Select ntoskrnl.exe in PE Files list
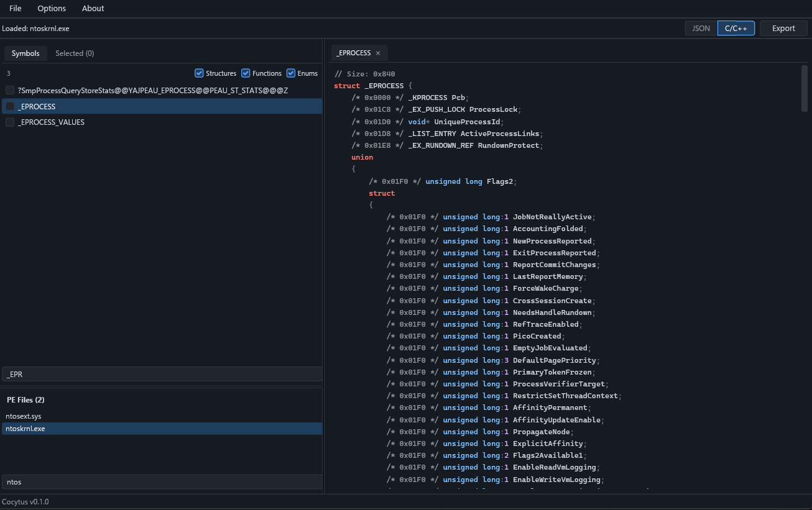This screenshot has height=510, width=812. click(x=25, y=429)
